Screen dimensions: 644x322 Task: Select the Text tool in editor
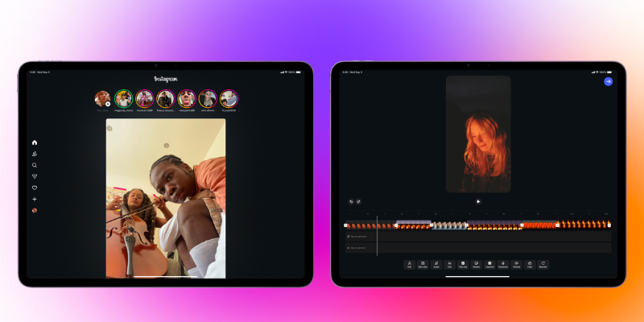(449, 264)
